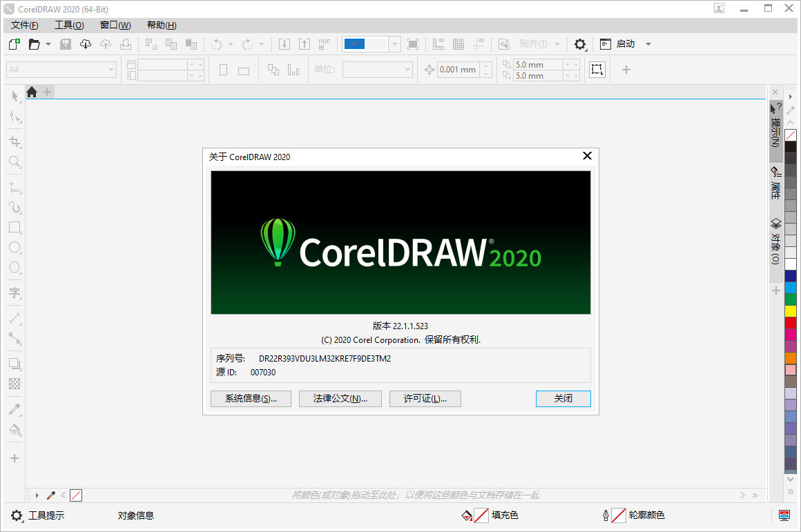Click the 关闭 button in dialog
The image size is (801, 532).
pos(563,399)
